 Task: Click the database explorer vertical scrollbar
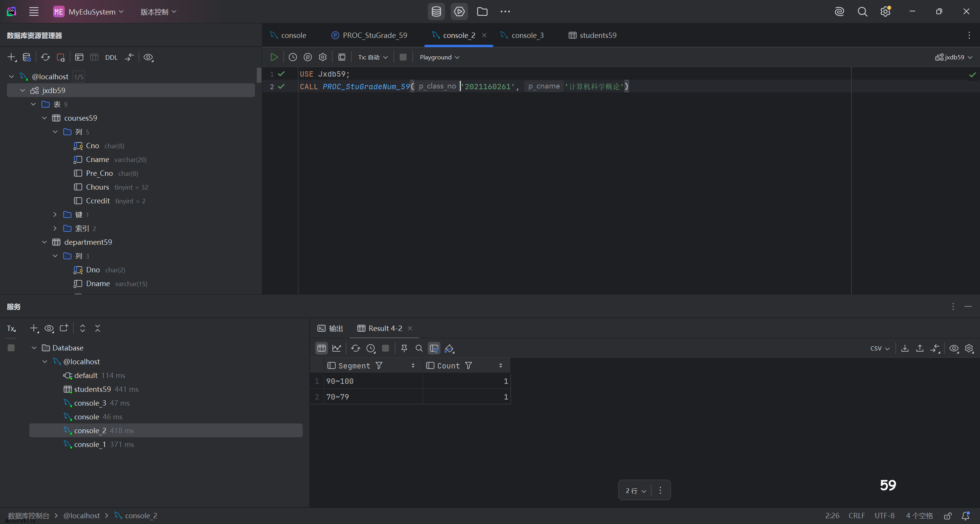click(x=259, y=75)
